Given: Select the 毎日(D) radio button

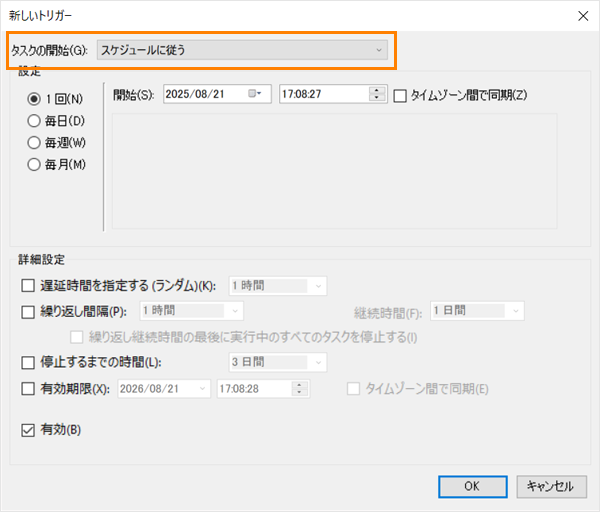Looking at the screenshot, I should (34, 121).
